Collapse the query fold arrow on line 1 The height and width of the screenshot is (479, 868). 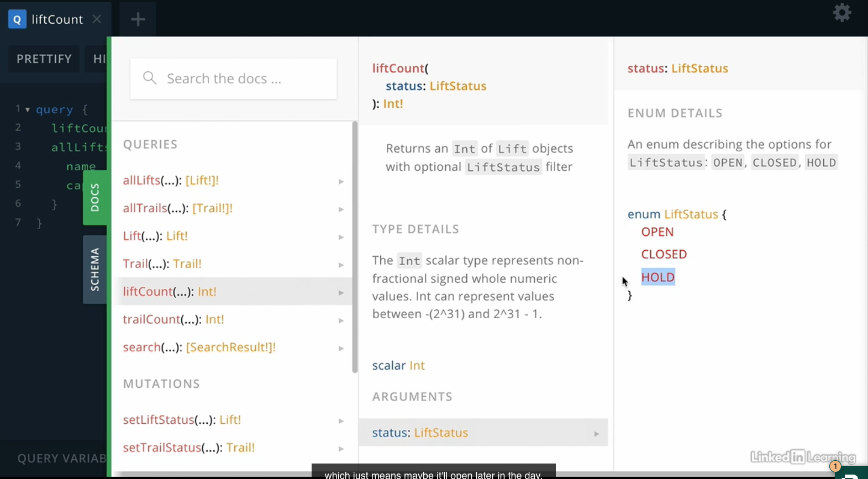(x=28, y=109)
